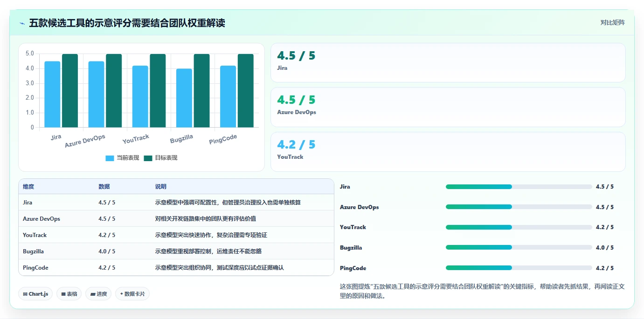Click description 对相关开发链路集中的团队更有评估价值
Viewport: 644px width, 319px height.
[x=206, y=219]
